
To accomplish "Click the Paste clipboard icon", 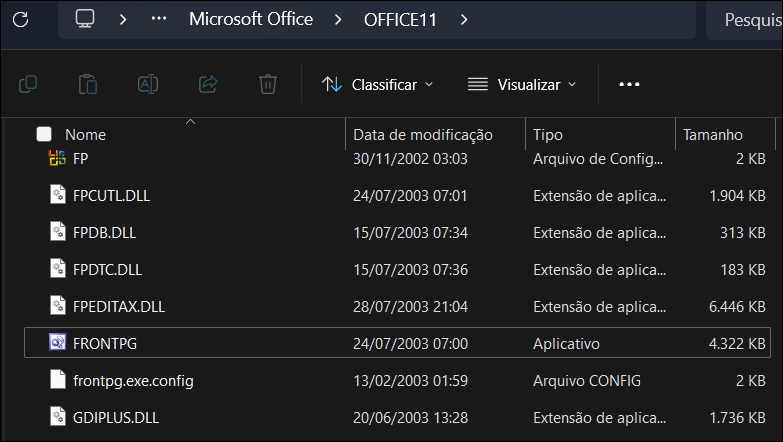I will click(88, 84).
